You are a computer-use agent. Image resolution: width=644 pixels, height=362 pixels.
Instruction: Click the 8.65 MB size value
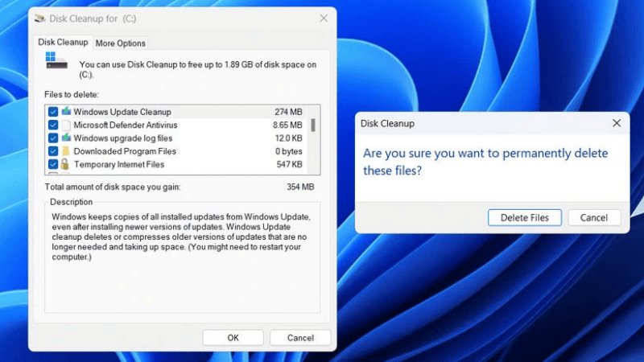point(287,125)
